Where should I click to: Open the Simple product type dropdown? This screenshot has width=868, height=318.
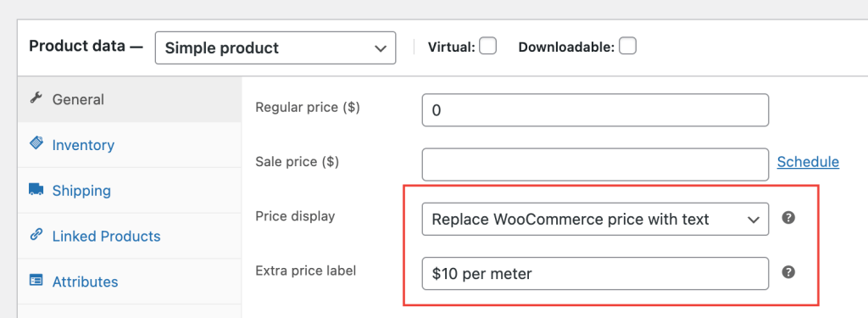[x=275, y=47]
